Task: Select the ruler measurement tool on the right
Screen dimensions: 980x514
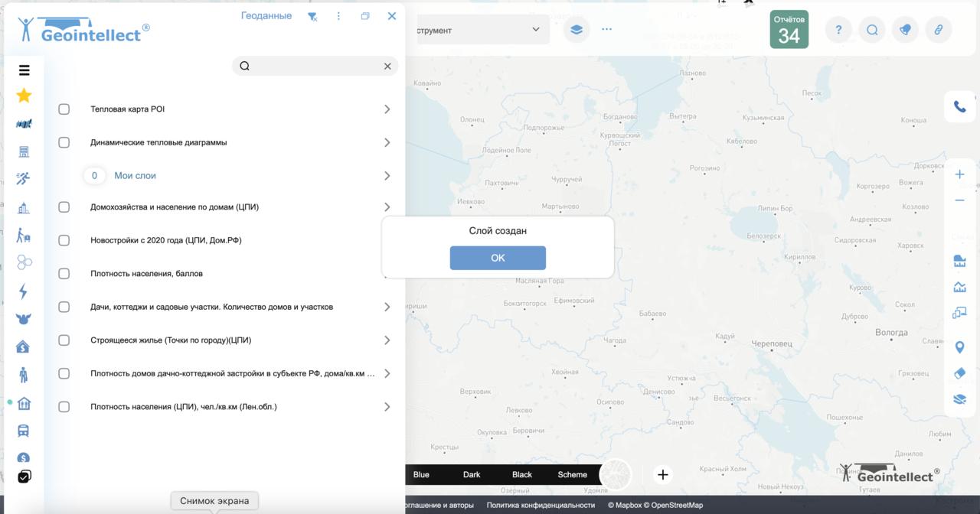Action: coord(959,260)
